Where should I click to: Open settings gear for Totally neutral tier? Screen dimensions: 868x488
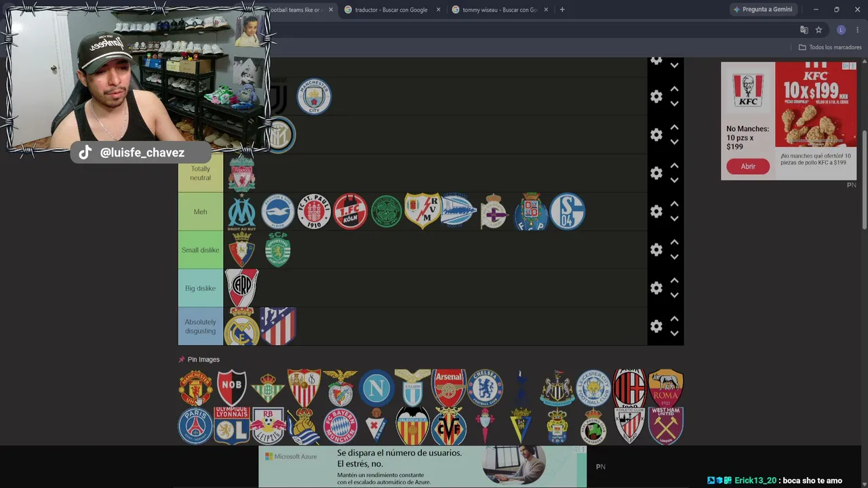coord(656,174)
